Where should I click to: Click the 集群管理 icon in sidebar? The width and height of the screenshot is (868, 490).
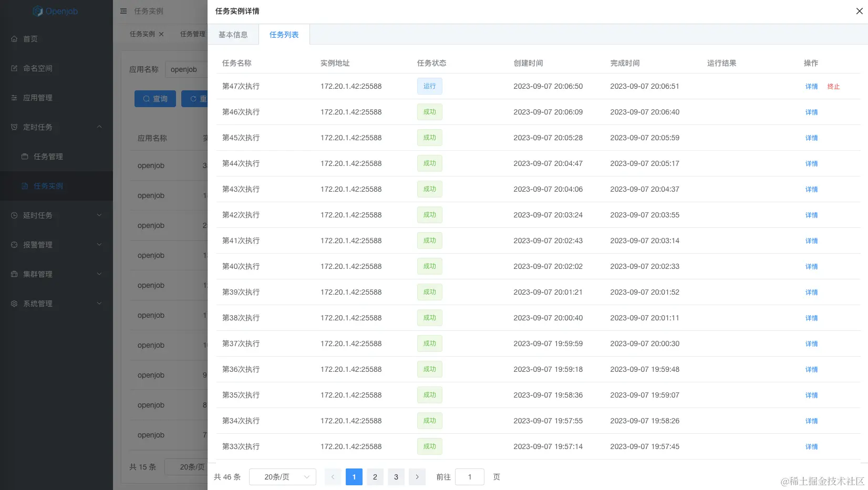pyautogui.click(x=14, y=274)
